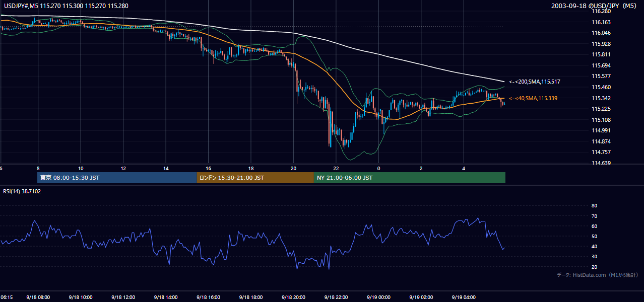644x302 pixels.
Task: Click hour label 14 under the price chart
Action: [166, 169]
